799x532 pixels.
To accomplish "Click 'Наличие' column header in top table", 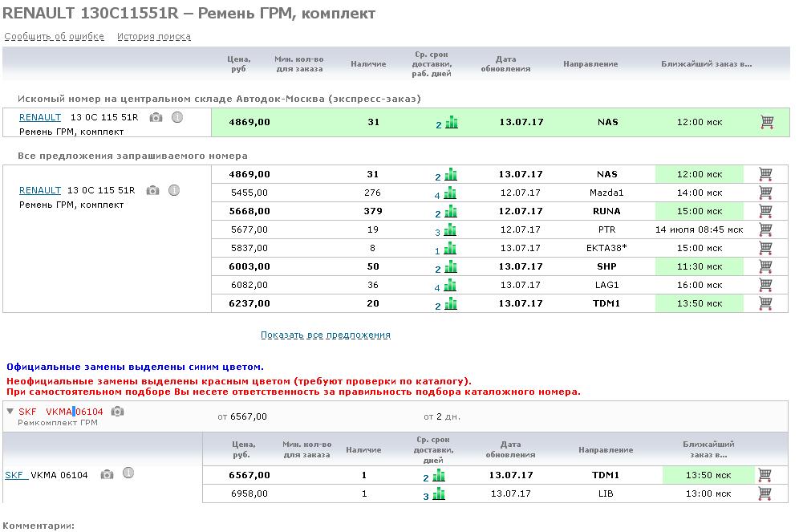I will click(368, 64).
